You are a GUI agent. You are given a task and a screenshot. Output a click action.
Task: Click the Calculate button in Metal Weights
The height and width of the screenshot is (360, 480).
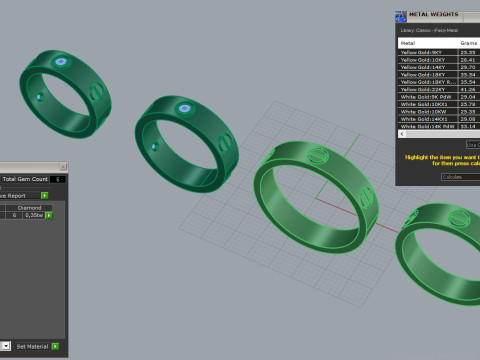(460, 177)
